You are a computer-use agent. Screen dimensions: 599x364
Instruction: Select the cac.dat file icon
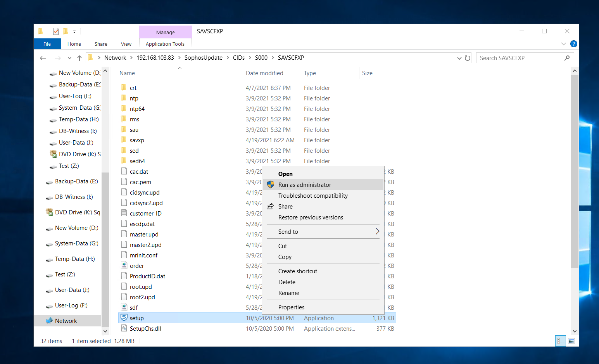coord(124,171)
